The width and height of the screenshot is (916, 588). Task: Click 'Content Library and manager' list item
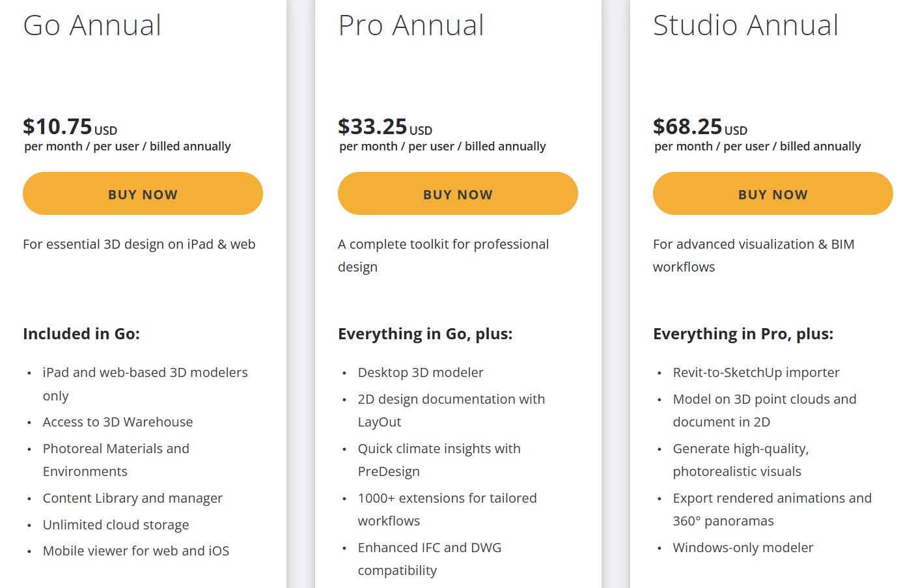click(x=133, y=498)
